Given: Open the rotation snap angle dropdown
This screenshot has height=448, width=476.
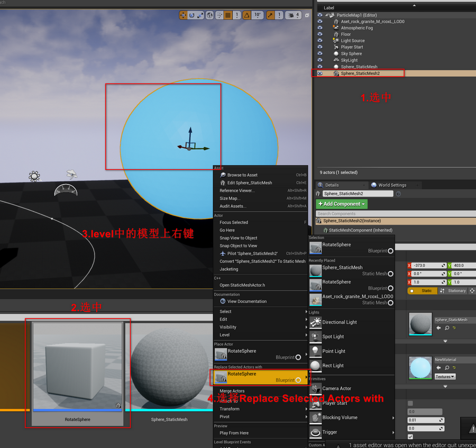Looking at the screenshot, I should pos(257,16).
